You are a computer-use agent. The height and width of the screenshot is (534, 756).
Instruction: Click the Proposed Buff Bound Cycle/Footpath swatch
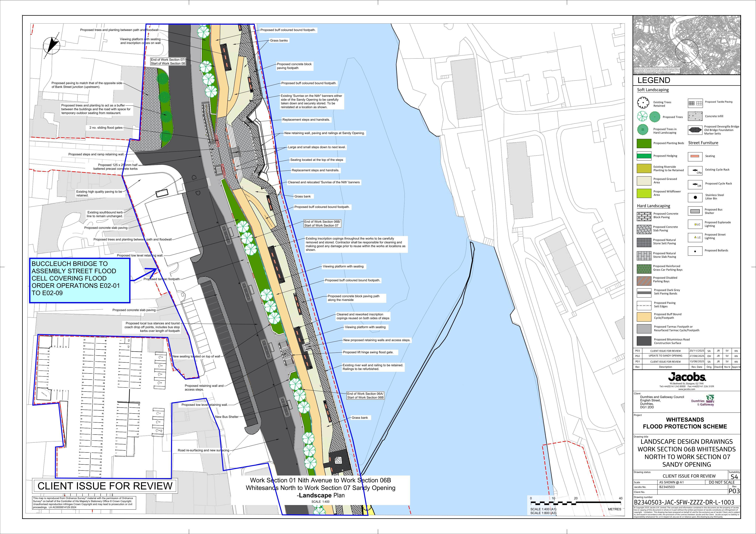[644, 317]
